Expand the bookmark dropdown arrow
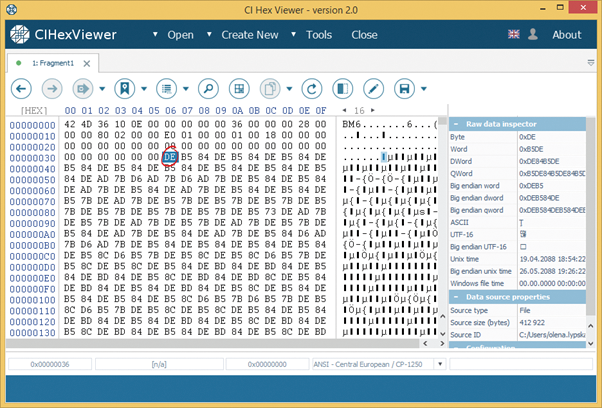Image resolution: width=602 pixels, height=408 pixels. 144,89
